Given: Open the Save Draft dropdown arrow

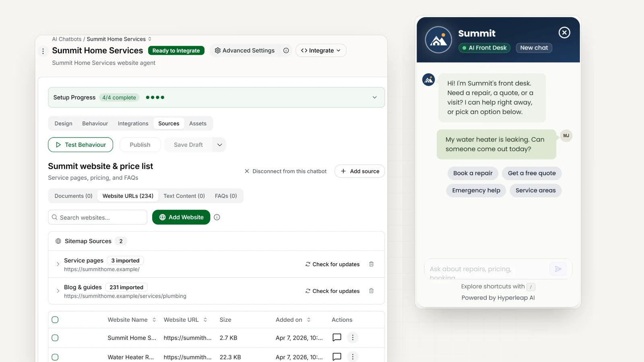Looking at the screenshot, I should pos(219,145).
